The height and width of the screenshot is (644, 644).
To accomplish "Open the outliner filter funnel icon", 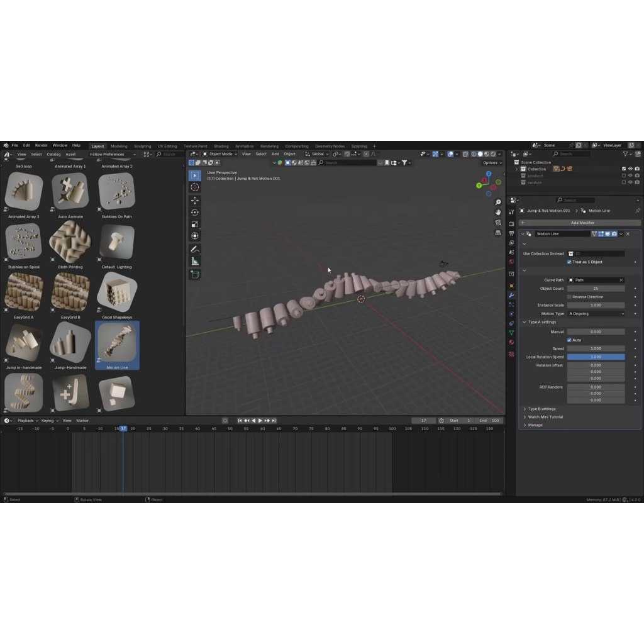I will (626, 154).
